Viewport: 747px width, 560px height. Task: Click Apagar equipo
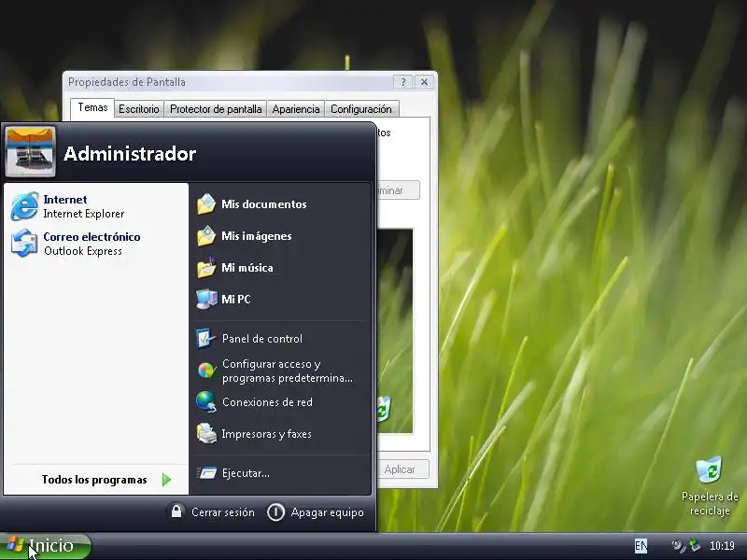pos(316,512)
